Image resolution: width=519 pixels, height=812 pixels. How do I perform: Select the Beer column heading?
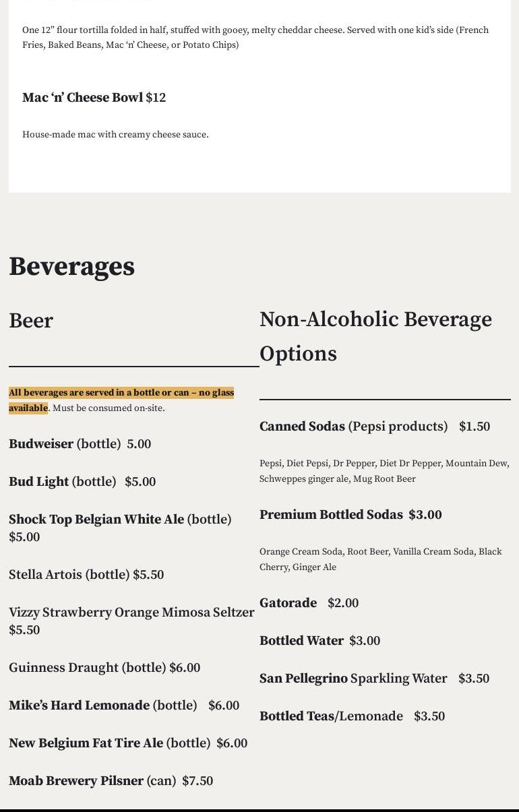point(31,321)
